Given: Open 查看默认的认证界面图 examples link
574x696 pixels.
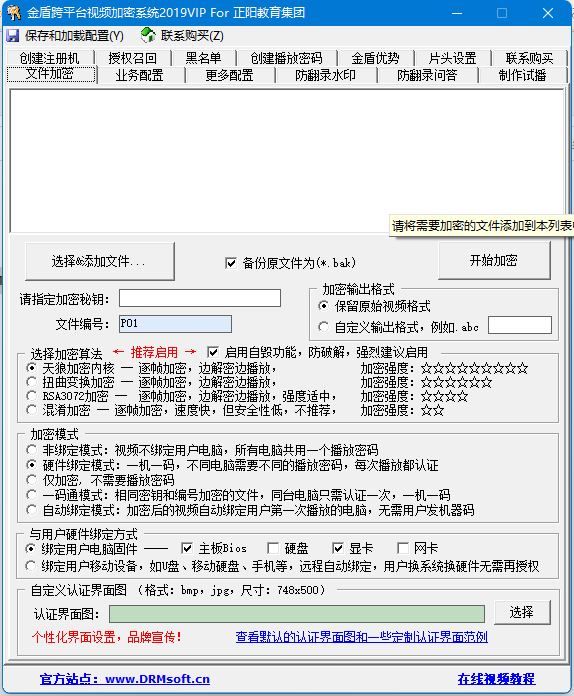Looking at the screenshot, I should [x=361, y=637].
